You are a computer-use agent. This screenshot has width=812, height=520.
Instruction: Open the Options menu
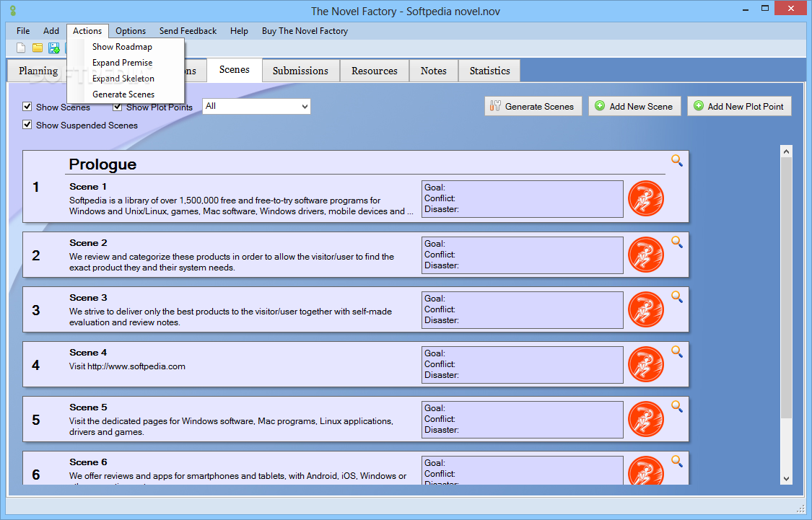(131, 31)
